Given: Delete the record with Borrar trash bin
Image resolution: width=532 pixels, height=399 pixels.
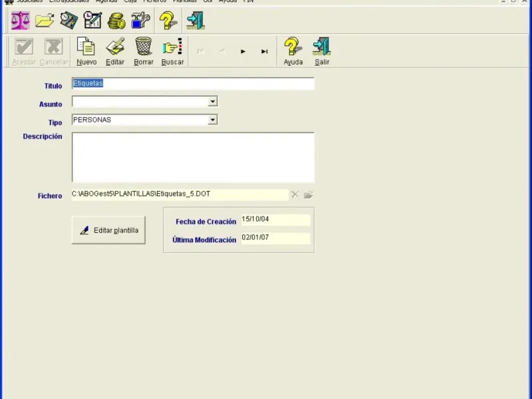Looking at the screenshot, I should point(144,52).
